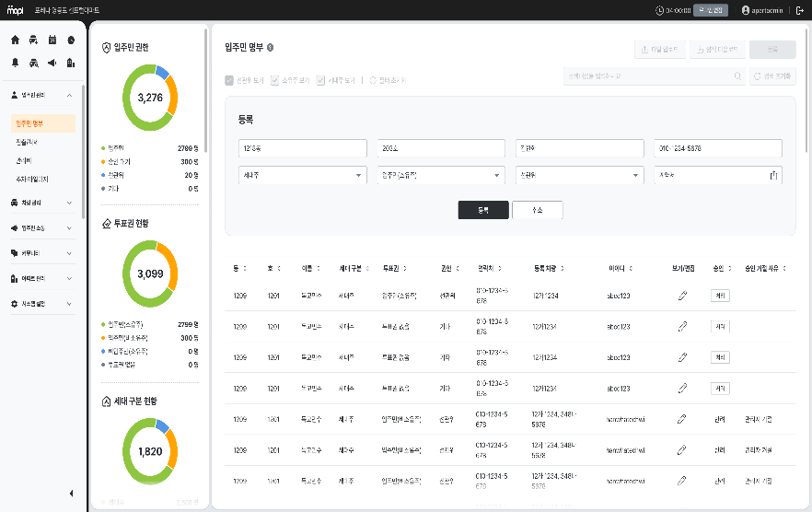Click the magnifier icon in search box
Screen dimensions: 812x512
(x=737, y=76)
